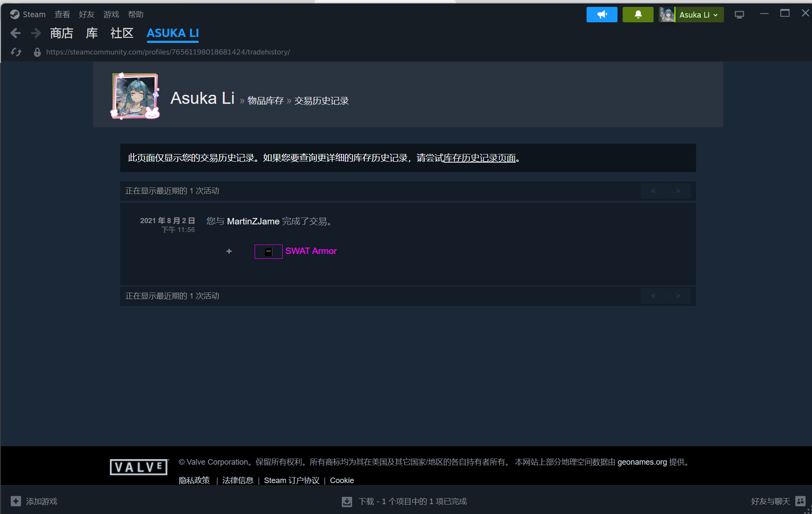Click top previous page arrow button
Image resolution: width=812 pixels, height=514 pixels.
tap(653, 191)
